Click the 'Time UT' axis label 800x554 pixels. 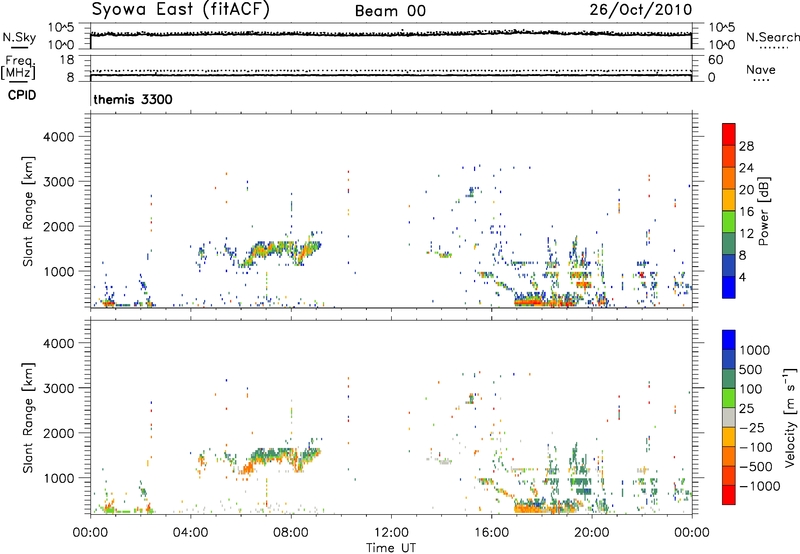click(x=391, y=548)
